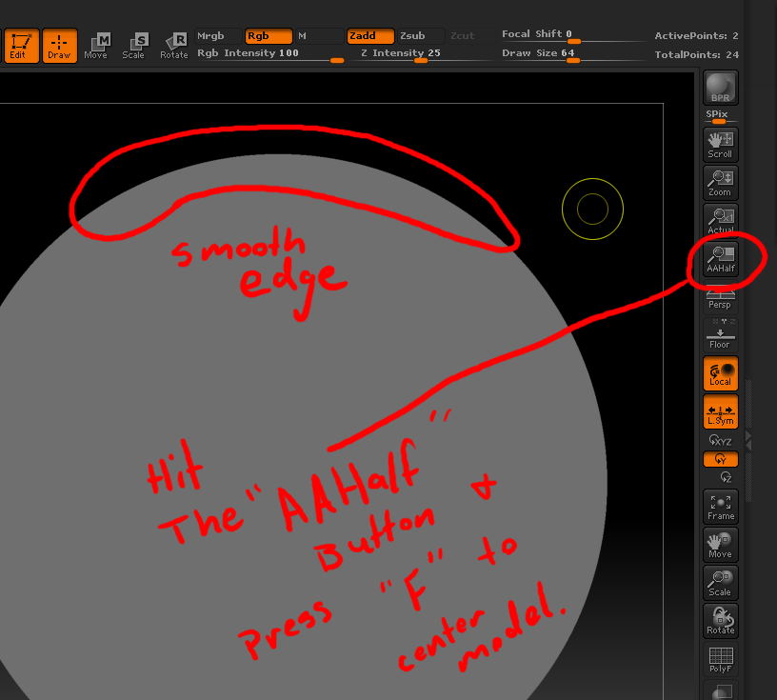777x700 pixels.
Task: Select Z axis rotation mode
Action: 726,477
